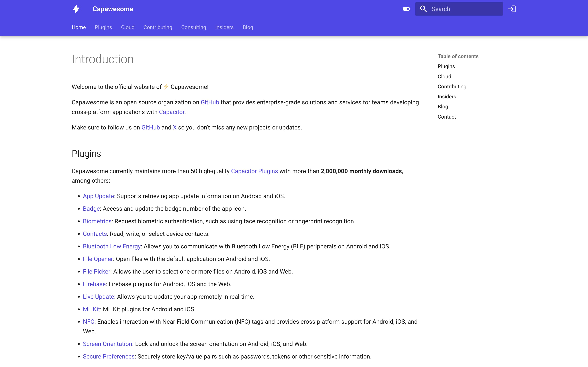
Task: Toggle the dark mode switch in header
Action: (x=406, y=9)
